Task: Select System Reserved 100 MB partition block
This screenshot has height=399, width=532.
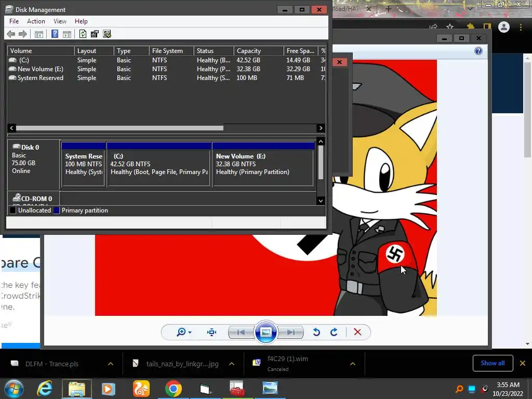Action: pos(84,164)
